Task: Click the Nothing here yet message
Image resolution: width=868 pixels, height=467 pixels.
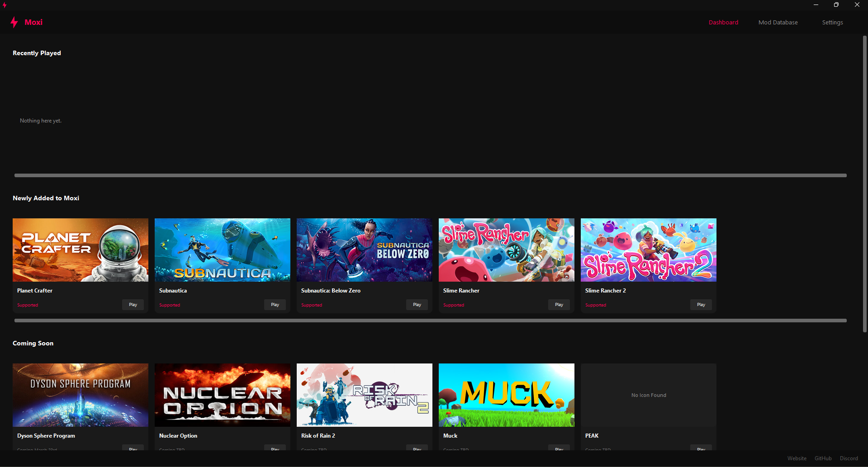Action: (41, 121)
